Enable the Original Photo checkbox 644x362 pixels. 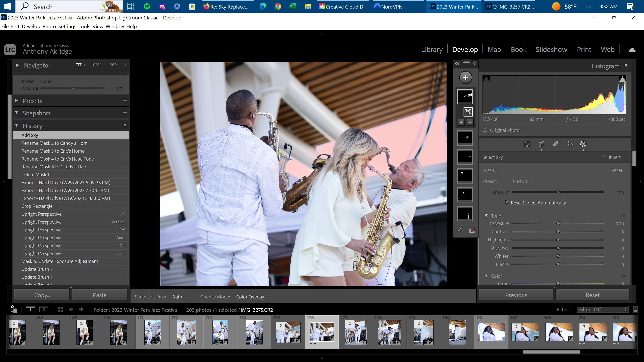point(485,130)
